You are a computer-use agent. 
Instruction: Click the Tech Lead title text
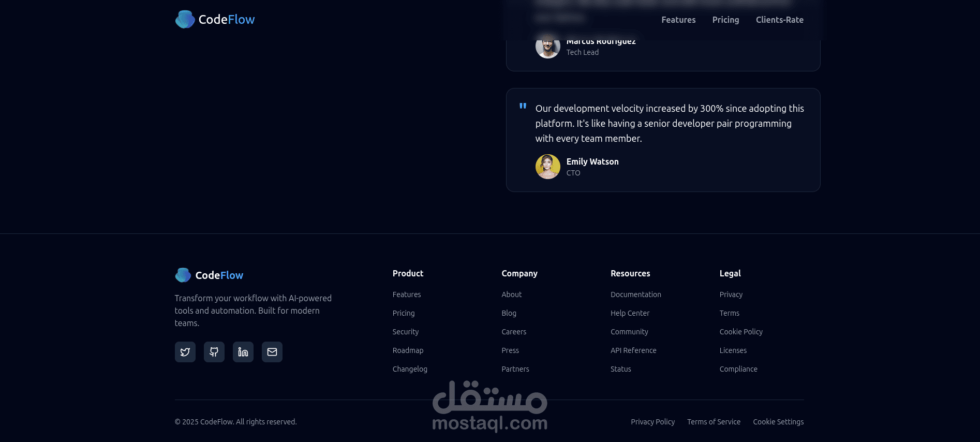pos(583,52)
